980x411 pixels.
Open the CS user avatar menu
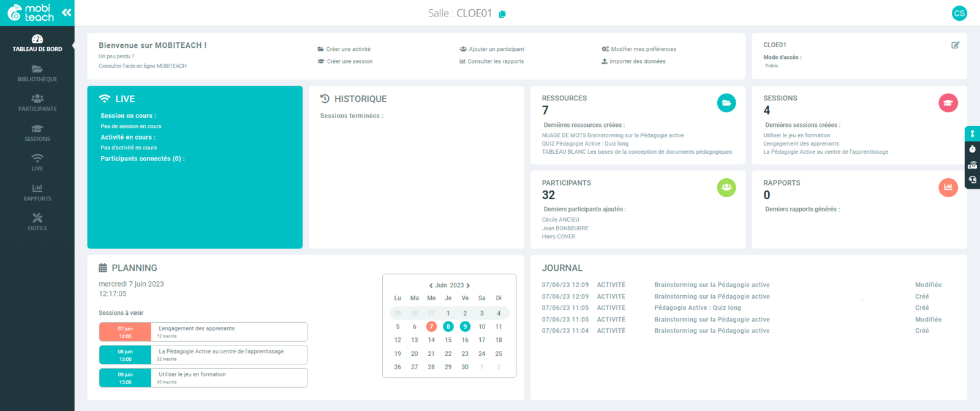(959, 13)
